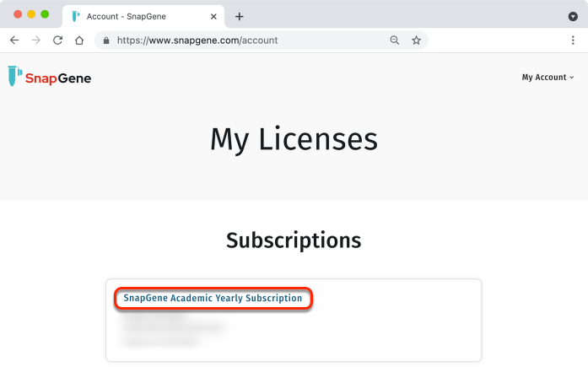Viewport: 588px width, 367px height.
Task: Close the Account - SnapGene tab
Action: coord(213,17)
